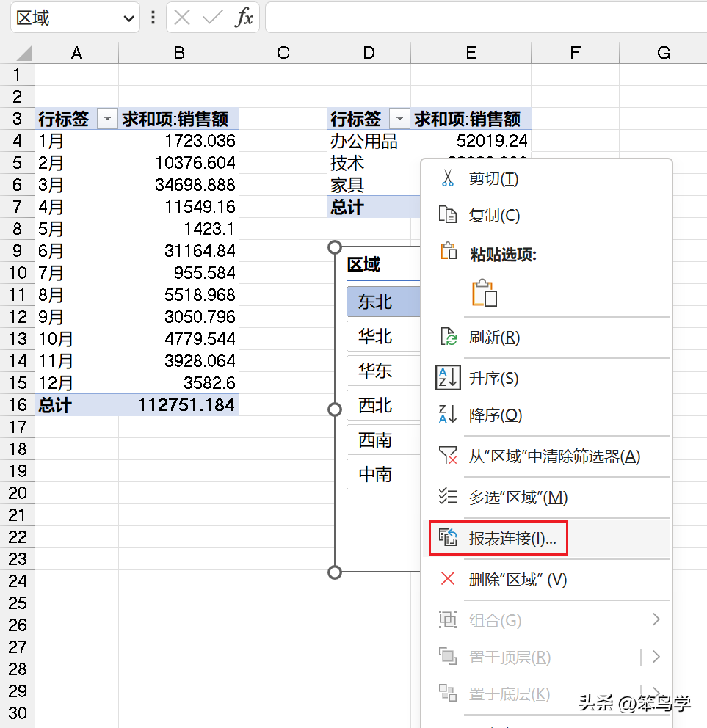Select row 16 header
Viewport: 707px width, 728px height.
18,405
